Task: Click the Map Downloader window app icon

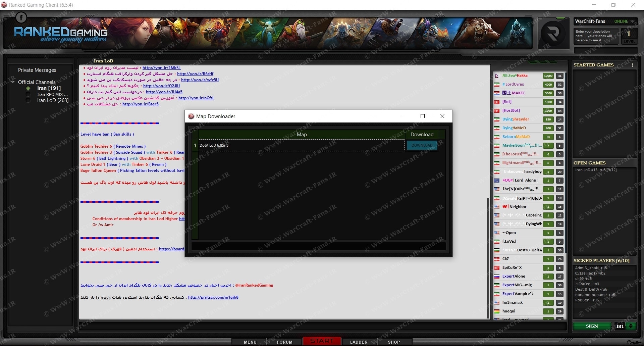Action: [x=191, y=116]
